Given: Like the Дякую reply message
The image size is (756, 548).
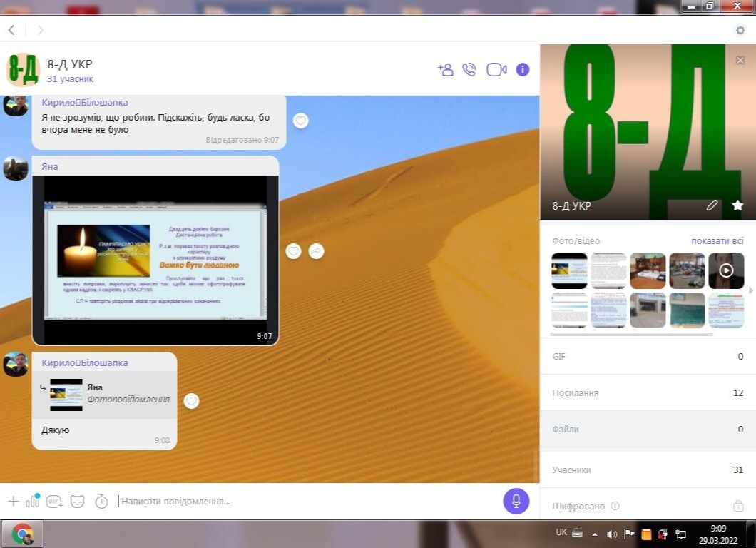Looking at the screenshot, I should point(191,401).
